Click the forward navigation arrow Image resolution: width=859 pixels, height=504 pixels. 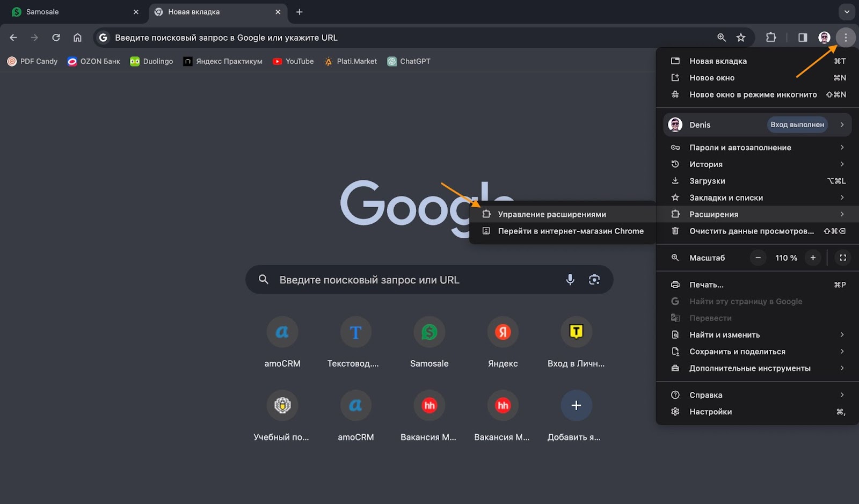point(34,38)
